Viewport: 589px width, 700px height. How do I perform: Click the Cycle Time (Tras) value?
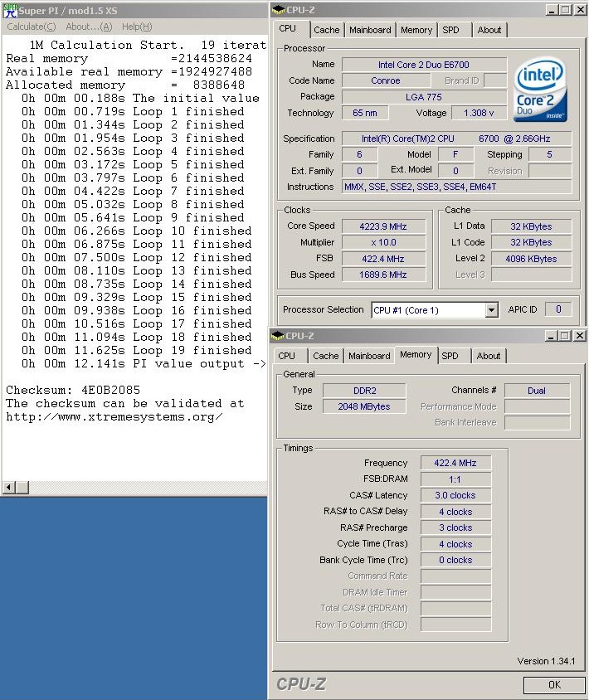coord(455,544)
